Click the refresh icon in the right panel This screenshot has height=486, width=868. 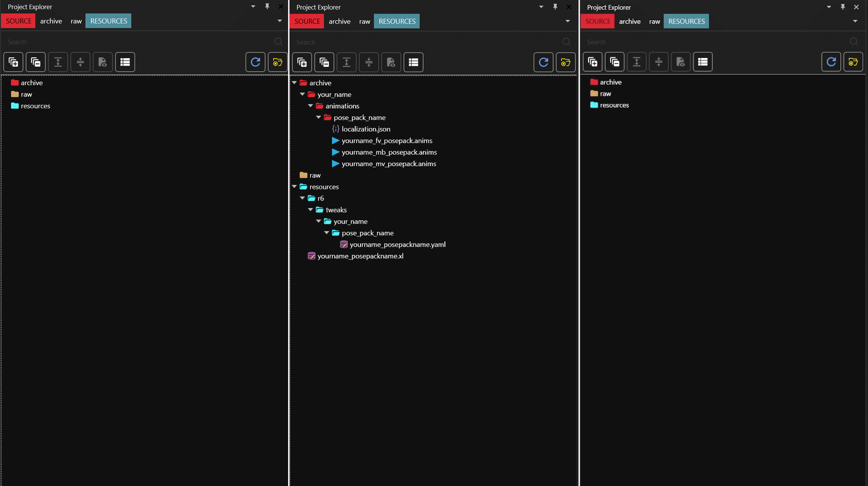(x=831, y=62)
